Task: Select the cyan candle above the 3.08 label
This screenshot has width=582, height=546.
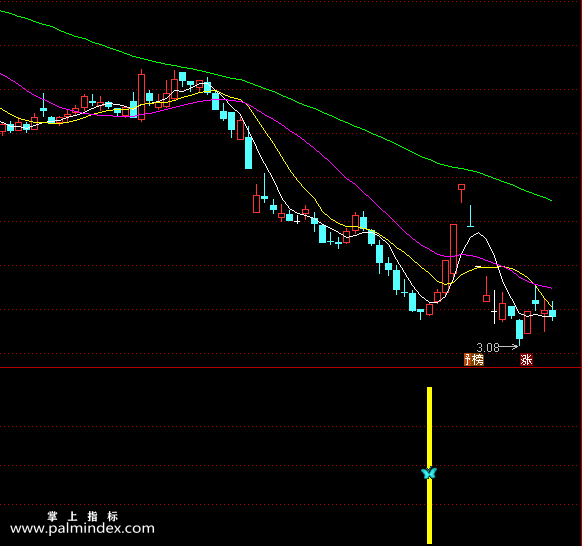Action: click(520, 330)
